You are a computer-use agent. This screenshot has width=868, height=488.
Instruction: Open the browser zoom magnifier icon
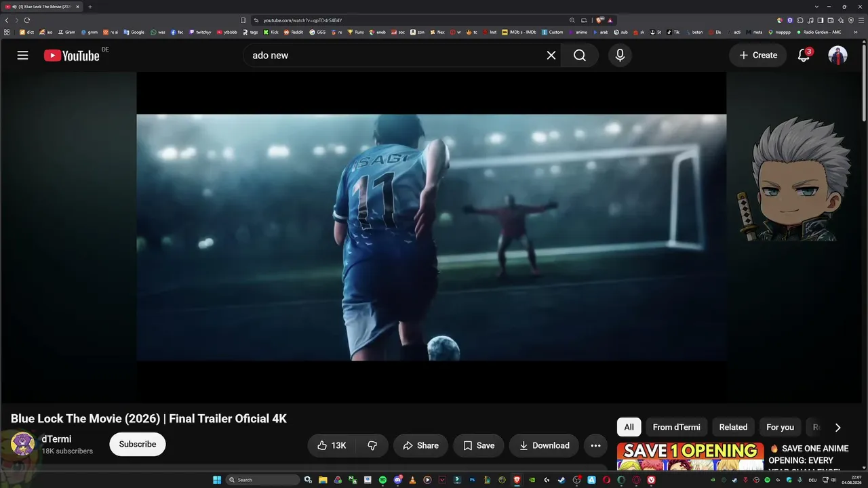[572, 20]
